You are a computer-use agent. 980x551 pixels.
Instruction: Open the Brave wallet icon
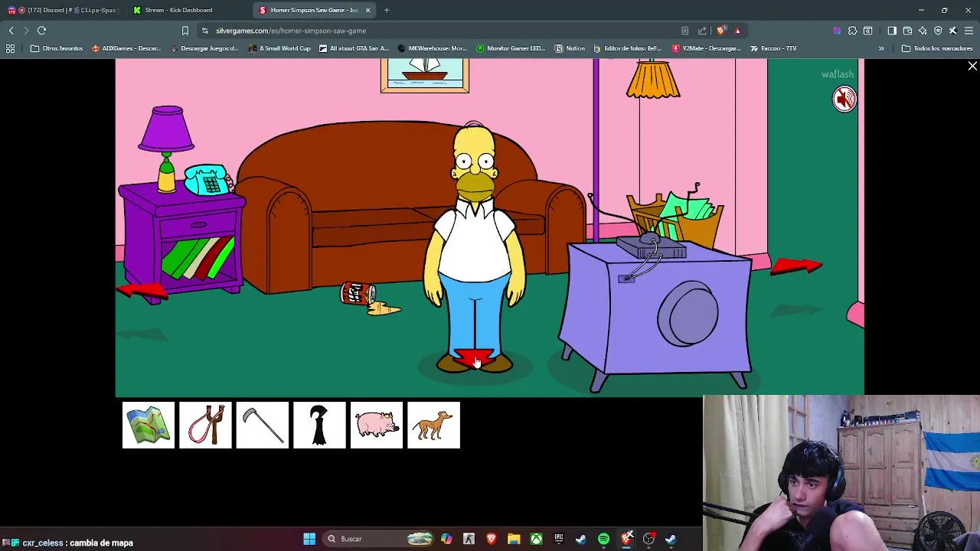pos(907,31)
